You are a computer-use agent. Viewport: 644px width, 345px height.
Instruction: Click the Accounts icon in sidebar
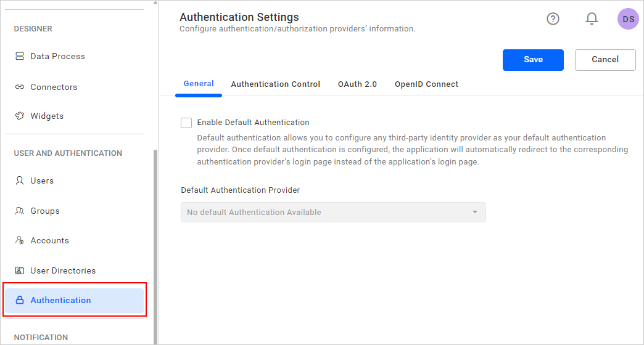(19, 240)
